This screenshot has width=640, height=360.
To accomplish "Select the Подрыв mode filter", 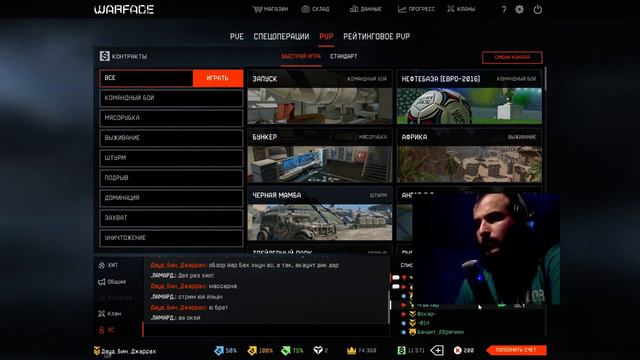I will point(171,178).
